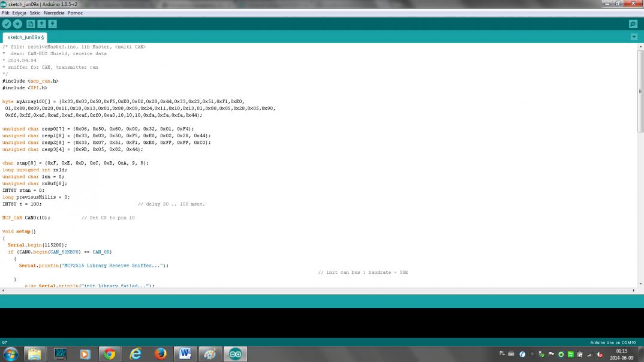This screenshot has width=644, height=362.
Task: Click 'long previousMillis = 0;' line
Action: pos(36,197)
